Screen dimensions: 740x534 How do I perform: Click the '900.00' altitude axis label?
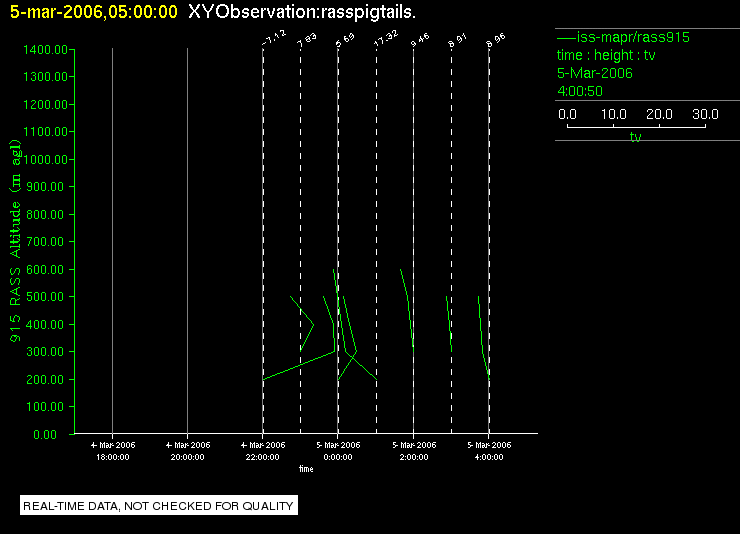(45, 186)
